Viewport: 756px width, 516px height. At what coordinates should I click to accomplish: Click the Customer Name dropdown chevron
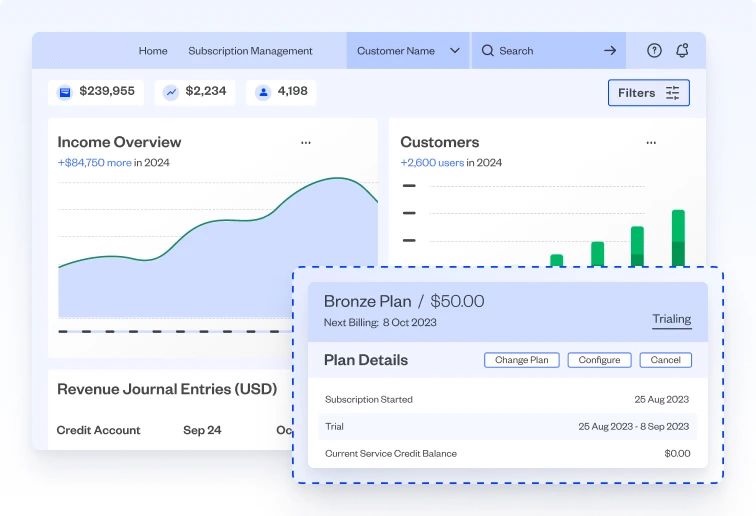455,51
